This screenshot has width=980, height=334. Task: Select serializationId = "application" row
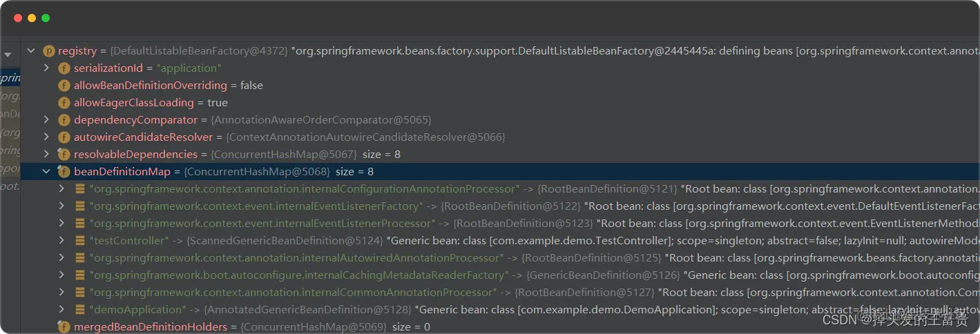pyautogui.click(x=500, y=68)
